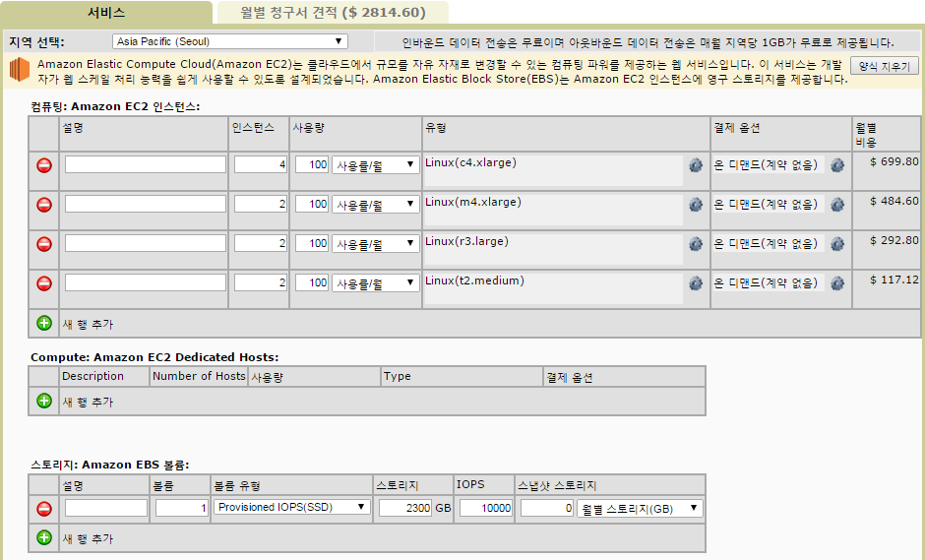
Task: Click the IOPS field showing 10000
Action: 485,508
